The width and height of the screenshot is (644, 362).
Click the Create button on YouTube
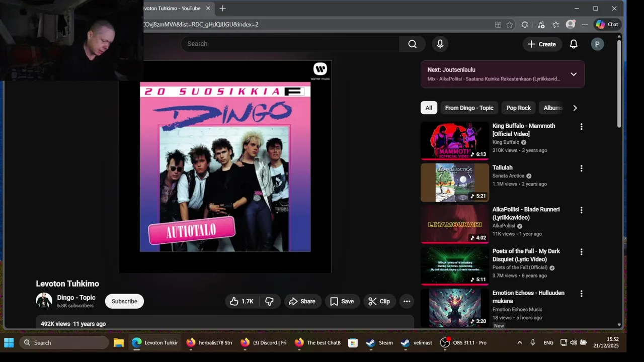pyautogui.click(x=541, y=44)
